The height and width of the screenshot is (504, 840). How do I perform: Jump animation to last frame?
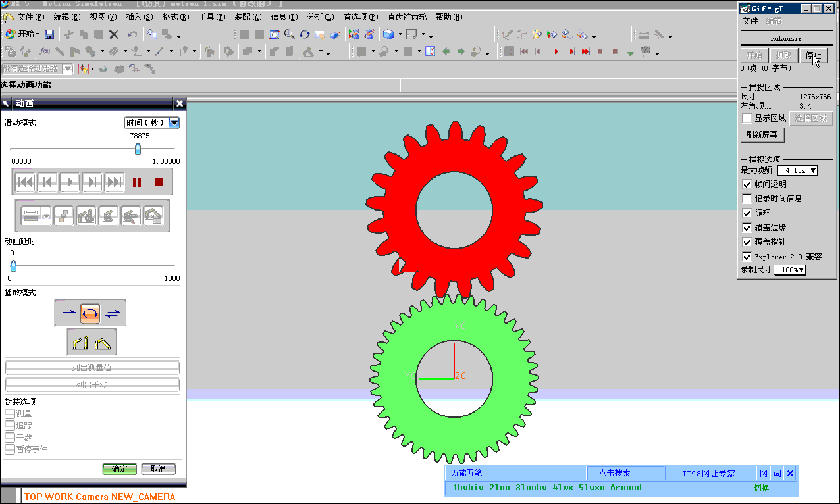[x=115, y=182]
